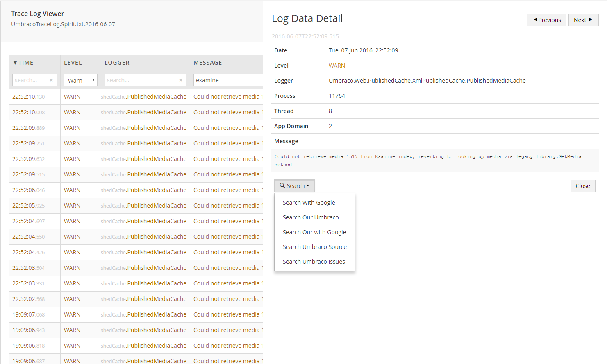Open the Search dropdown button

coord(295,186)
